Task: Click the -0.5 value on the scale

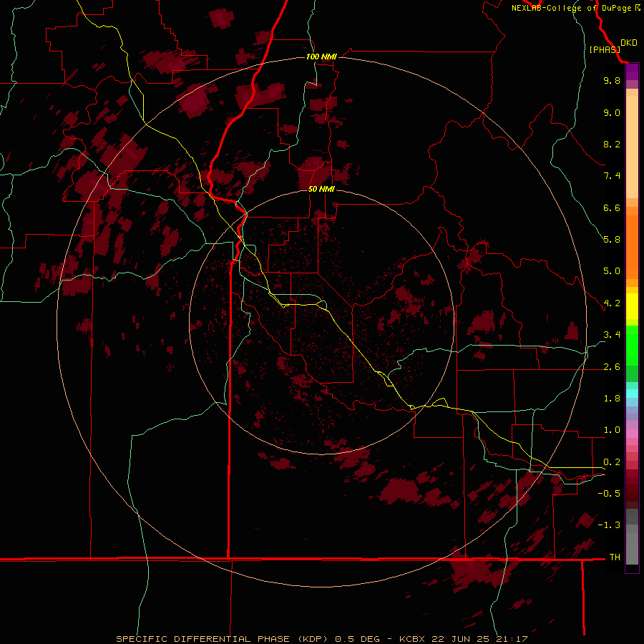Action: pyautogui.click(x=609, y=494)
